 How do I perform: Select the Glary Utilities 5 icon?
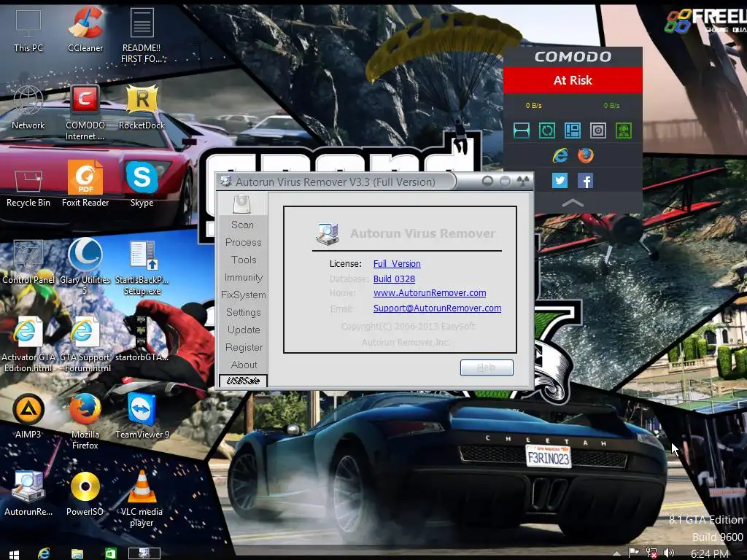pyautogui.click(x=85, y=267)
